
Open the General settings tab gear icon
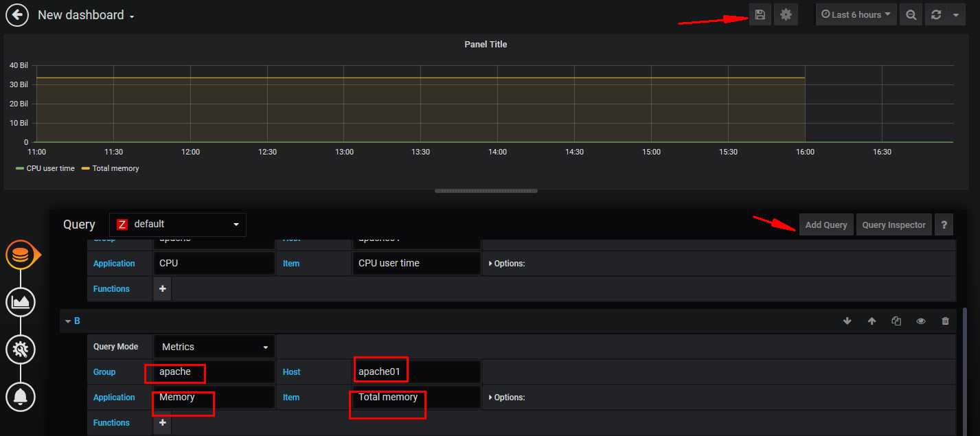click(x=21, y=349)
